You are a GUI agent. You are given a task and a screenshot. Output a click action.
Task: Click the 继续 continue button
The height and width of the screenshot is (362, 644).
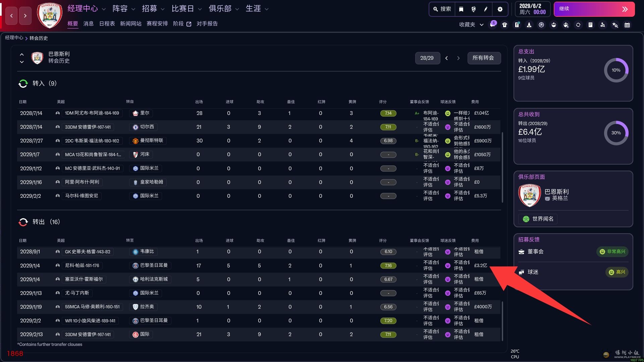pyautogui.click(x=594, y=9)
